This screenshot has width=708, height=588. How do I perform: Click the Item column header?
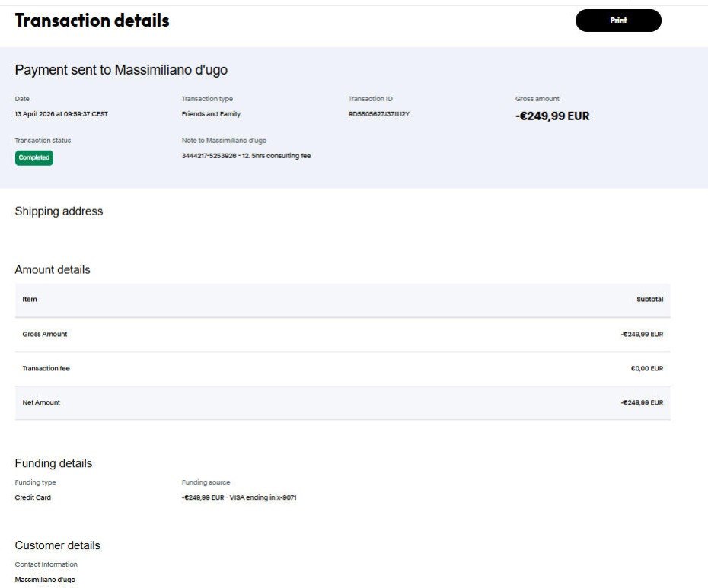coord(30,300)
